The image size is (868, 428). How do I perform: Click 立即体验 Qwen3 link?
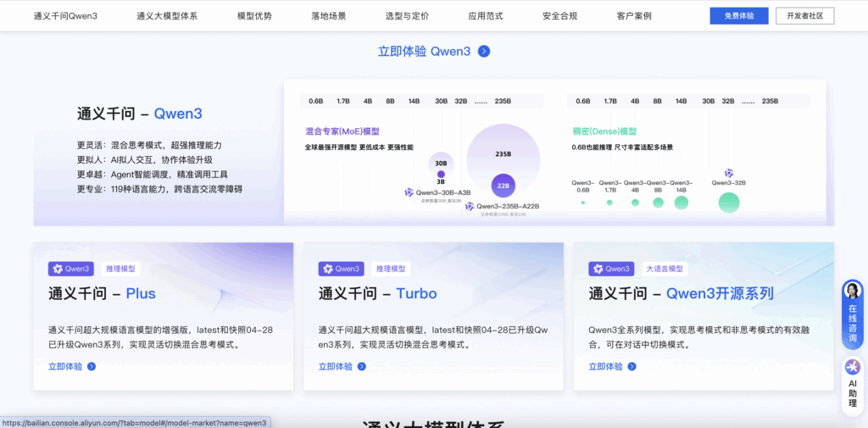pos(424,52)
